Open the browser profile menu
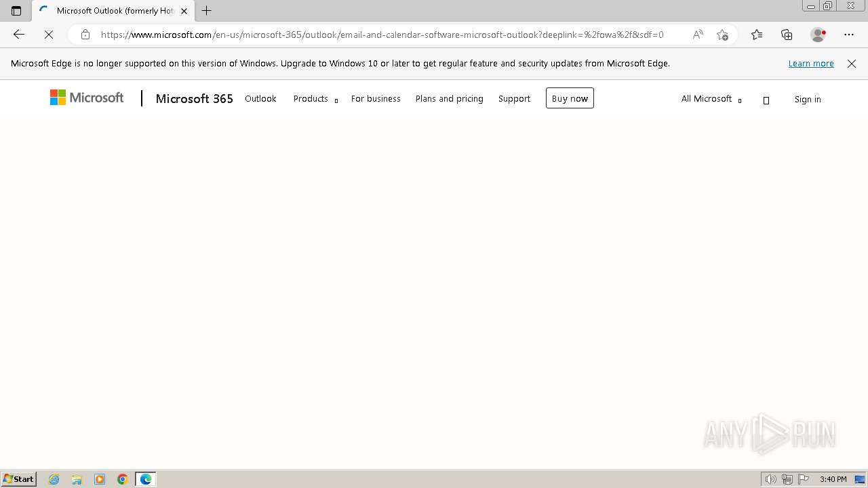This screenshot has width=868, height=488. point(818,35)
